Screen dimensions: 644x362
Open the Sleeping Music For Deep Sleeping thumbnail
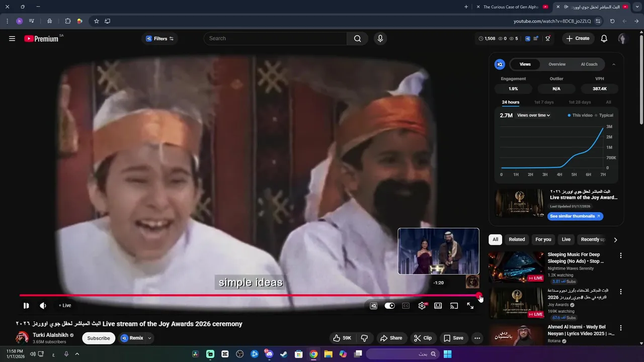point(516,267)
